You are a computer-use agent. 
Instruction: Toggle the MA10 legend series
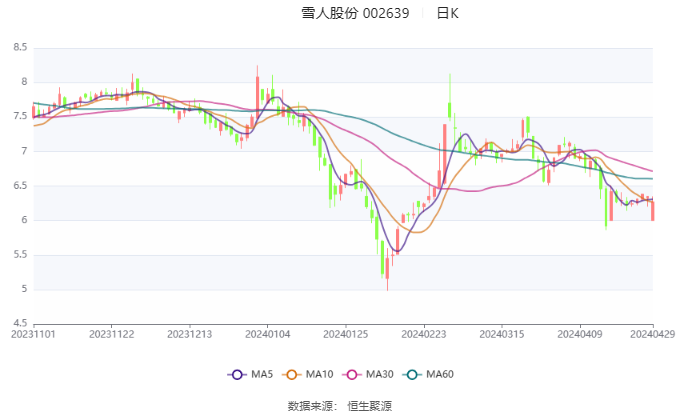307,374
